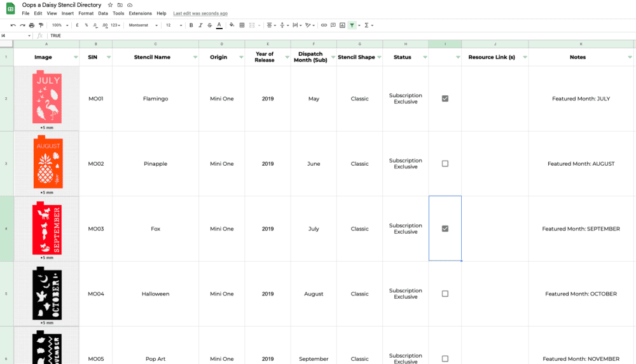
Task: Open the fill color picker
Action: [x=232, y=25]
